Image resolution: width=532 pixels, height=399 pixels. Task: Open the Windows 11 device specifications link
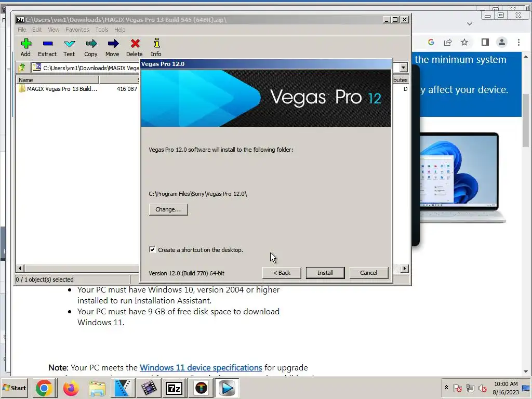(201, 367)
